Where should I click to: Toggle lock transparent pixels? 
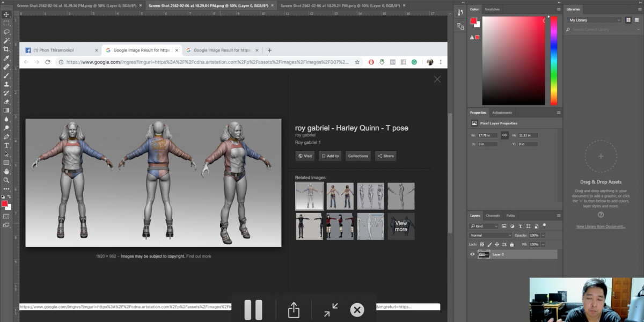tap(482, 244)
